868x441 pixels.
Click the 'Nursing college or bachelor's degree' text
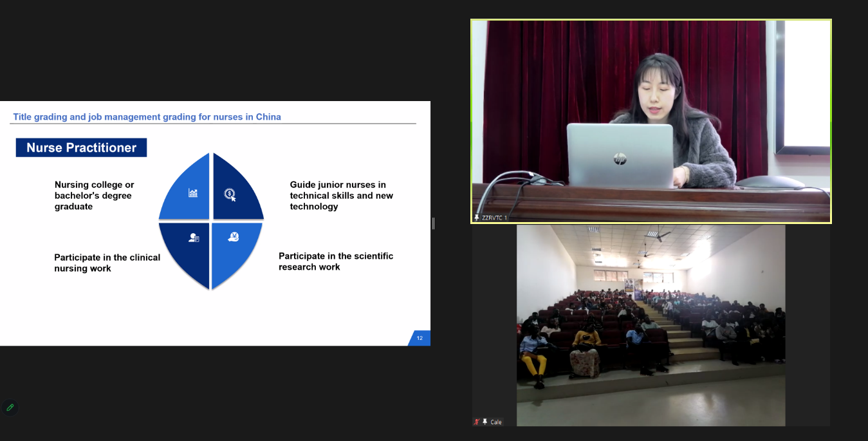[x=94, y=196]
